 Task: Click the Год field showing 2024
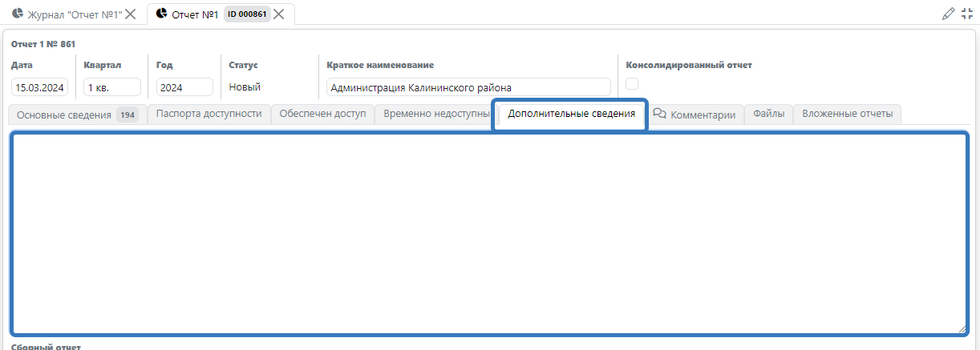point(184,87)
